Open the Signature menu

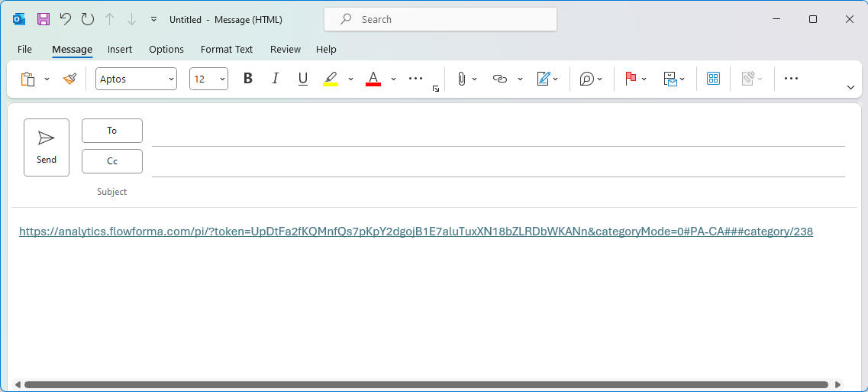click(547, 79)
